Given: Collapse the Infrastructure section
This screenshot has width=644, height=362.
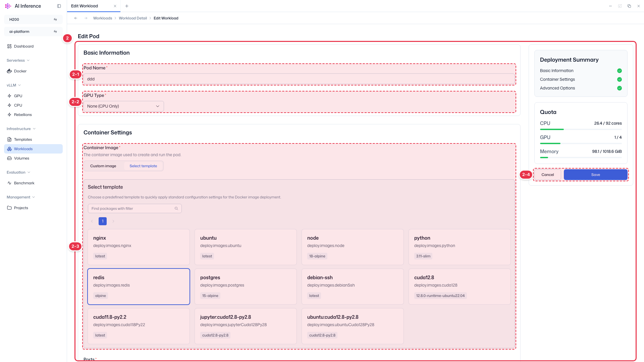Looking at the screenshot, I should [x=21, y=129].
